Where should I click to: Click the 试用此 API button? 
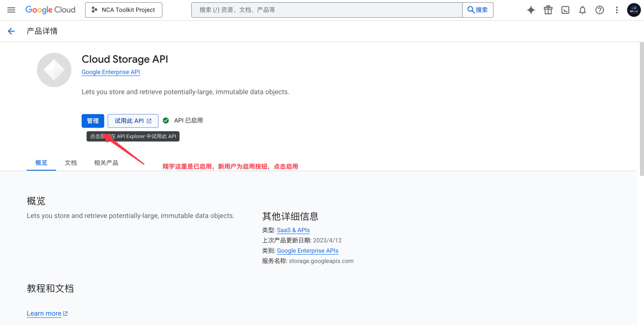tap(133, 120)
